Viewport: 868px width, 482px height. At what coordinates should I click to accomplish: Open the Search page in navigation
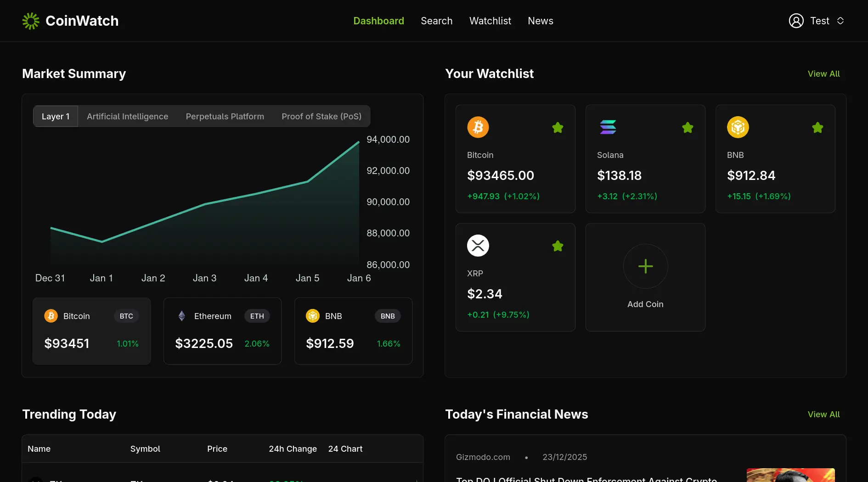(436, 21)
